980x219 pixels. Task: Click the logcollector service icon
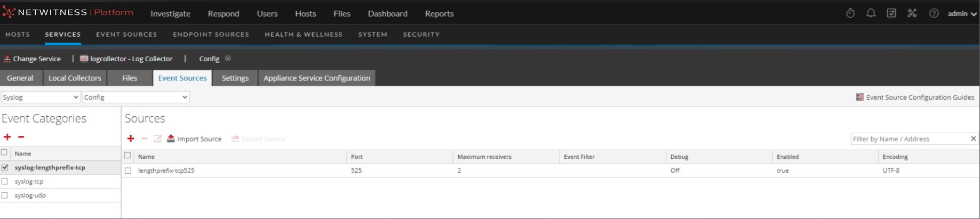coord(84,59)
